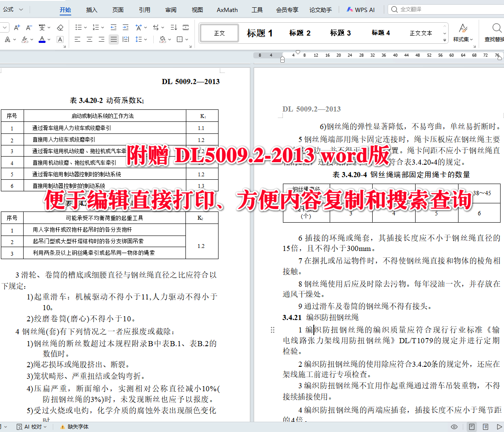Insert a bulleted list
The image size is (504, 432).
tap(79, 27)
